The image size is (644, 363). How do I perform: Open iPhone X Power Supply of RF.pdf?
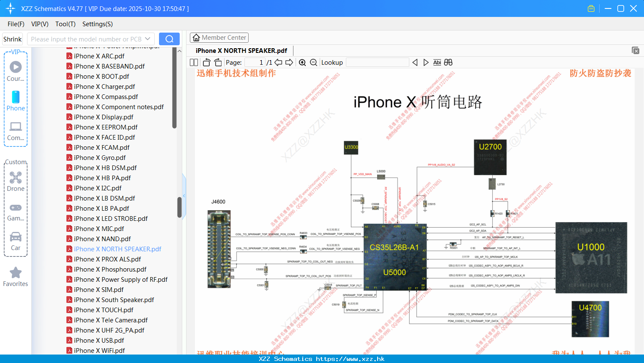pos(121,279)
